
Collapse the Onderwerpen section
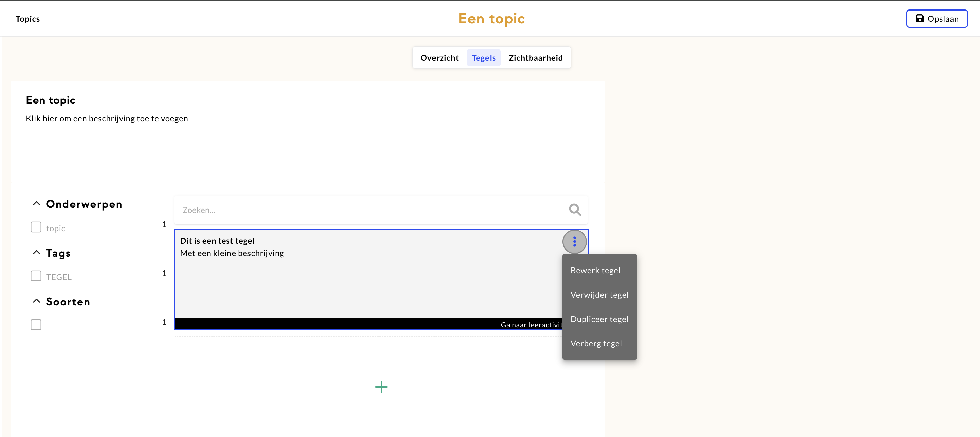(37, 204)
